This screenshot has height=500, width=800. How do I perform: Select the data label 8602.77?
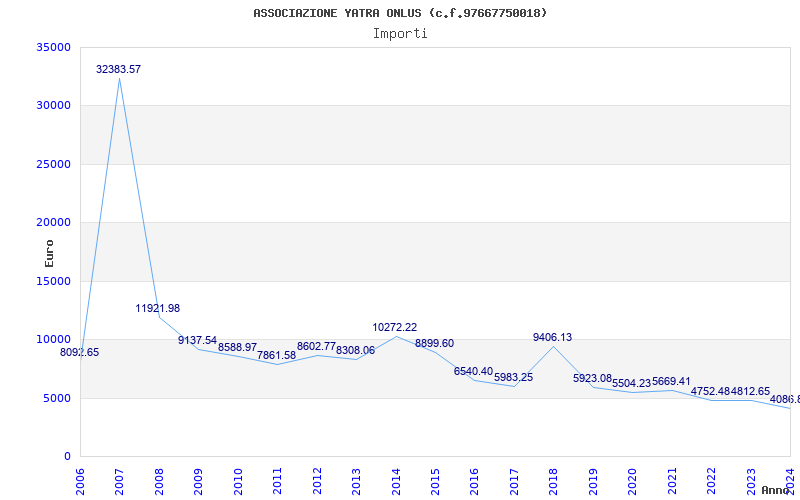pyautogui.click(x=316, y=347)
